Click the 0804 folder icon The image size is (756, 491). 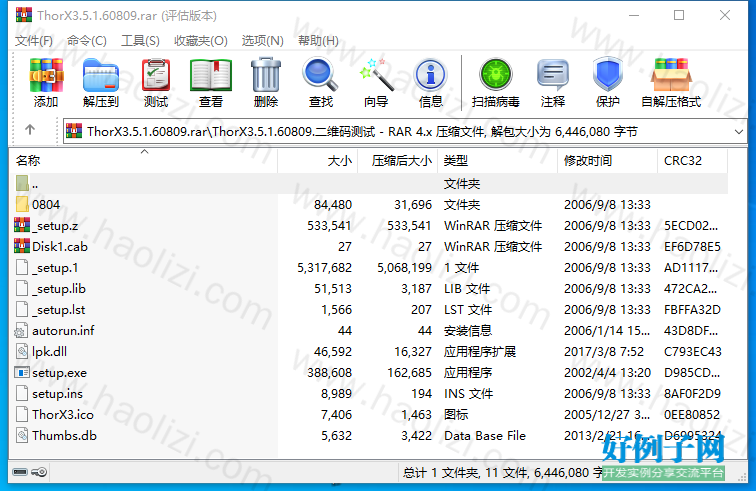22,205
